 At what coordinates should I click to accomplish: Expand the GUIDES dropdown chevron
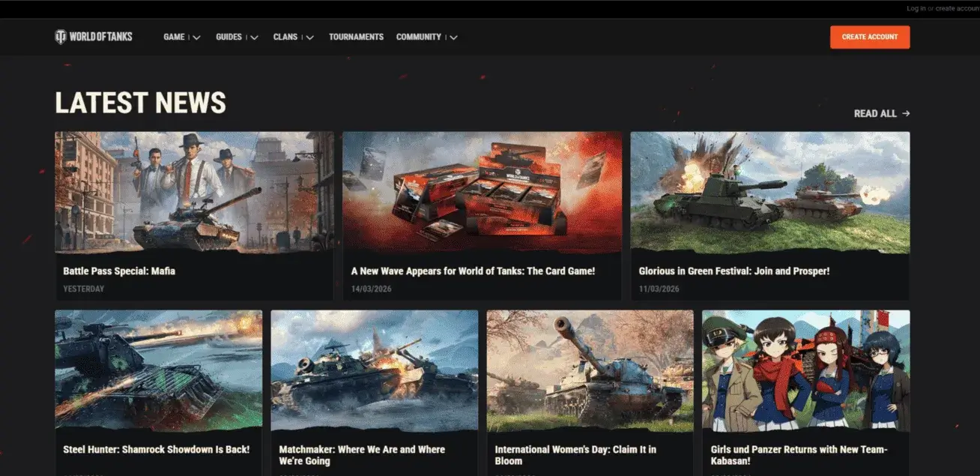(x=254, y=37)
